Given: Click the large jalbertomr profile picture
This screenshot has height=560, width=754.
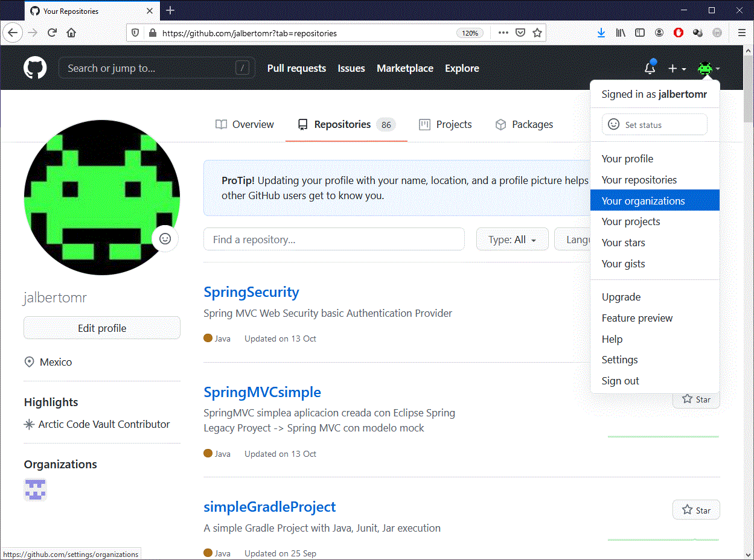Looking at the screenshot, I should pyautogui.click(x=102, y=197).
